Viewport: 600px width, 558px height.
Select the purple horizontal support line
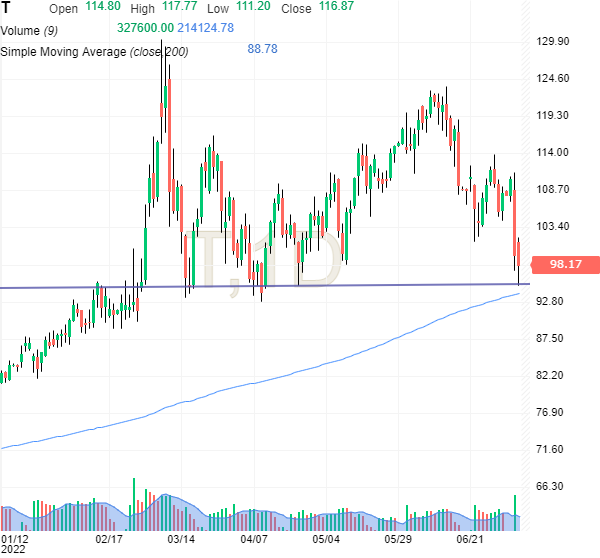(300, 286)
